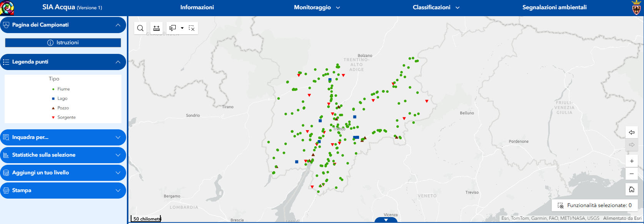Open the Monitoraggio dropdown menu
This screenshot has width=644, height=224.
(317, 7)
